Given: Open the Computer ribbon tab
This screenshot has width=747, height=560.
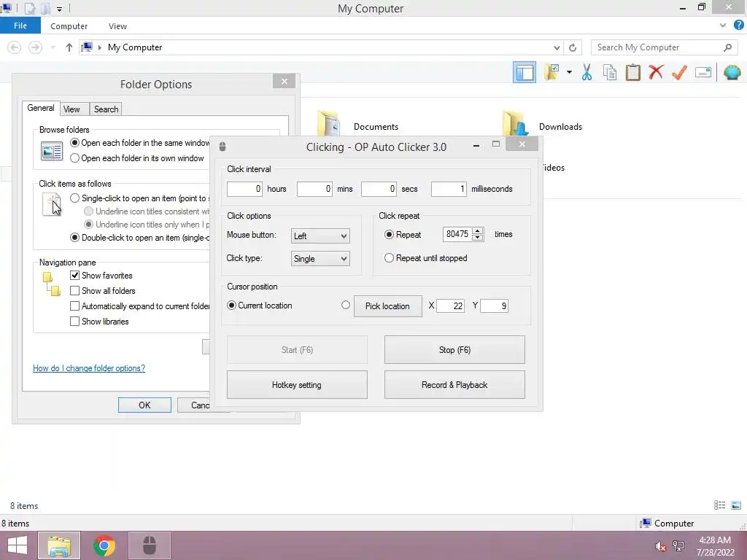Looking at the screenshot, I should tap(69, 26).
